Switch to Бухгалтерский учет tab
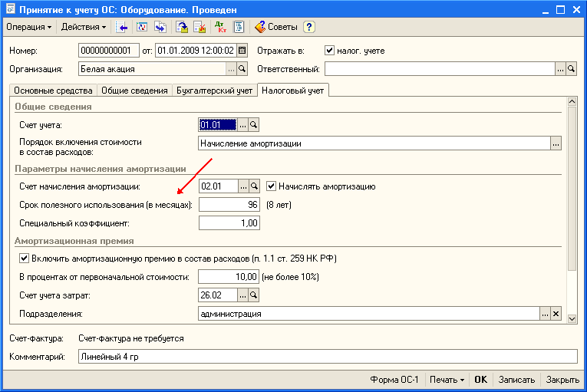The width and height of the screenshot is (587, 392). coord(215,91)
